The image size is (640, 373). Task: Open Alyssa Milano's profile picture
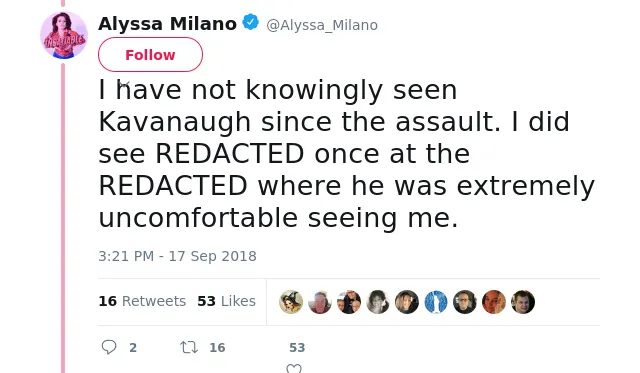pyautogui.click(x=64, y=35)
